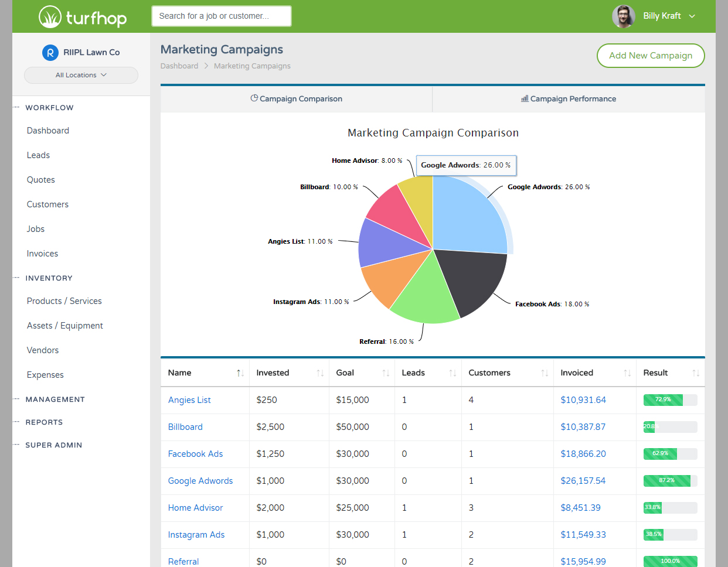The width and height of the screenshot is (728, 567).
Task: Open Leads in the sidebar menu
Action: coord(38,155)
